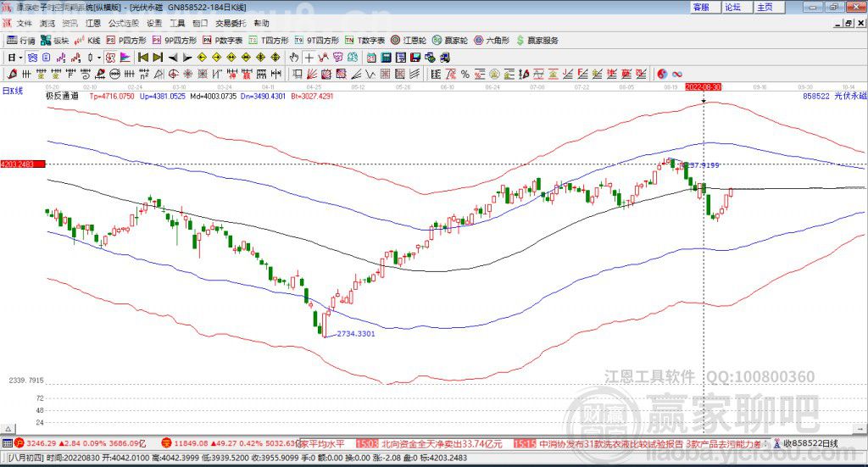
Task: Select the red zigzag line tool
Action: click(323, 58)
